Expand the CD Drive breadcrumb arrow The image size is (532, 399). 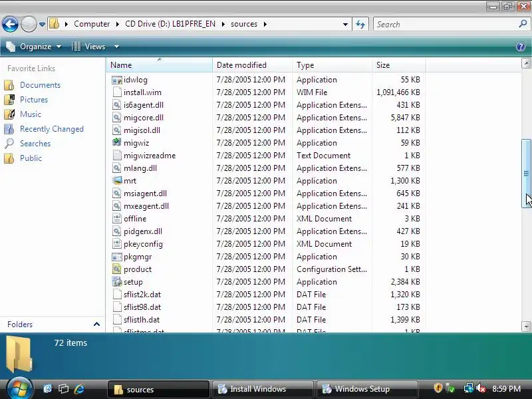pyautogui.click(x=223, y=24)
